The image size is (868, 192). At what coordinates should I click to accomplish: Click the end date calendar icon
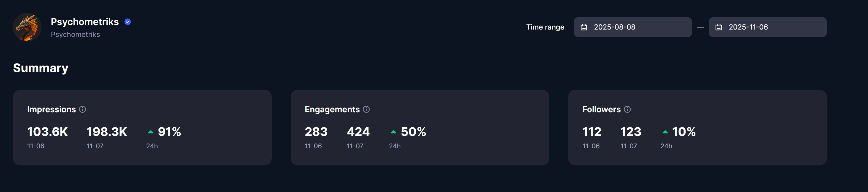coord(719,27)
